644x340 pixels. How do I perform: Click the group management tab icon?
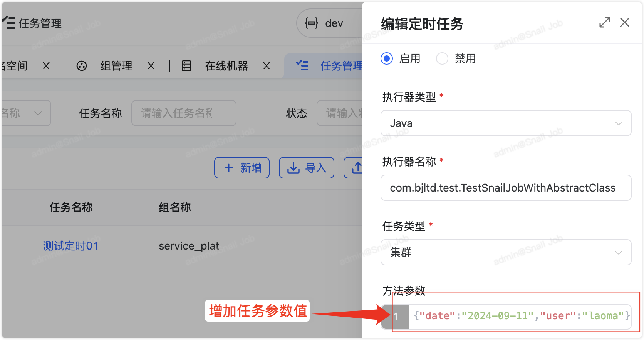82,66
